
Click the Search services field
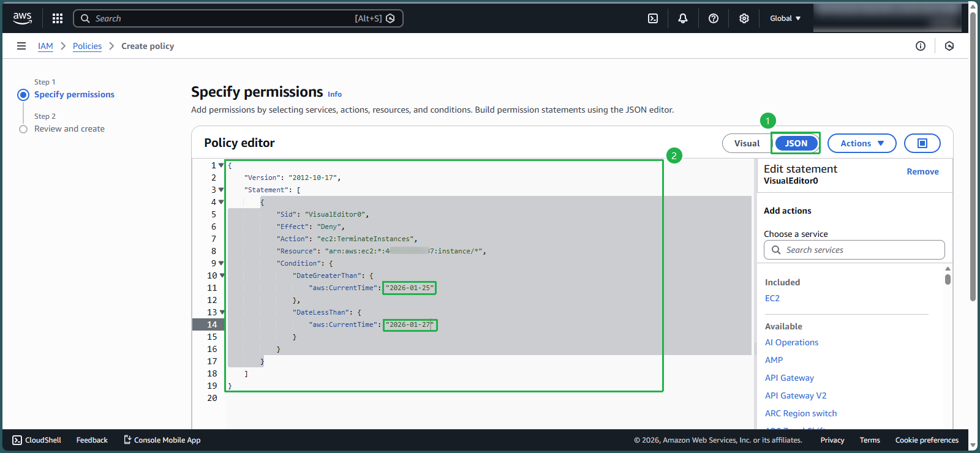854,250
